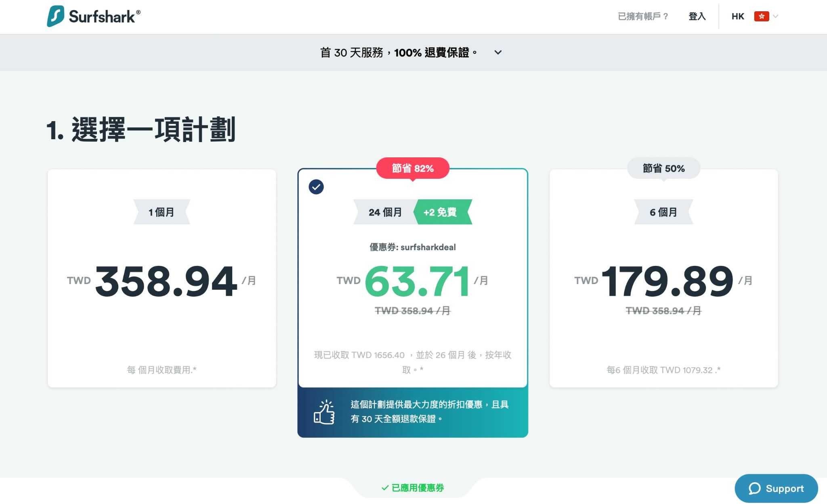
Task: Click the 首 30 天服務，100% 退費保證 text
Action: (399, 52)
